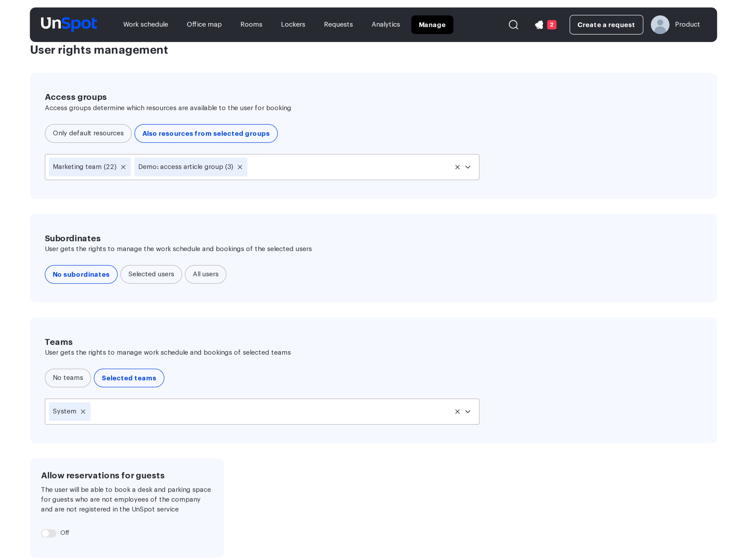Click the UnSpot logo
Viewport: 747px width, 560px height.
tap(69, 24)
